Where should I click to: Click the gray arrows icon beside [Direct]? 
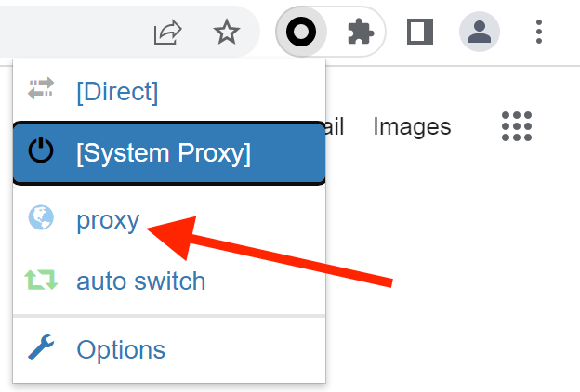pos(42,90)
